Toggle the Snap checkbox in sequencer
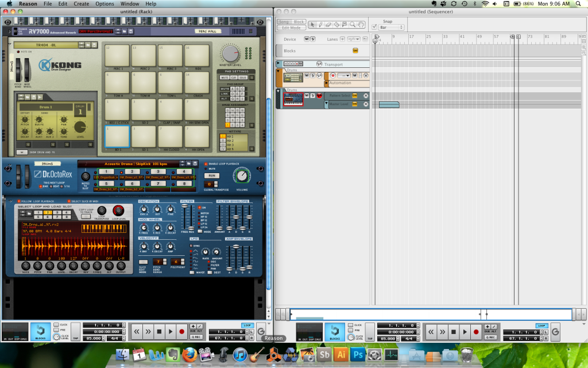The width and height of the screenshot is (588, 368). [374, 27]
